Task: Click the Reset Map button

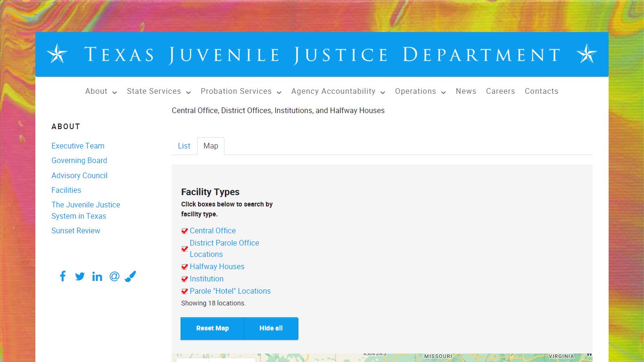Action: [x=213, y=329]
